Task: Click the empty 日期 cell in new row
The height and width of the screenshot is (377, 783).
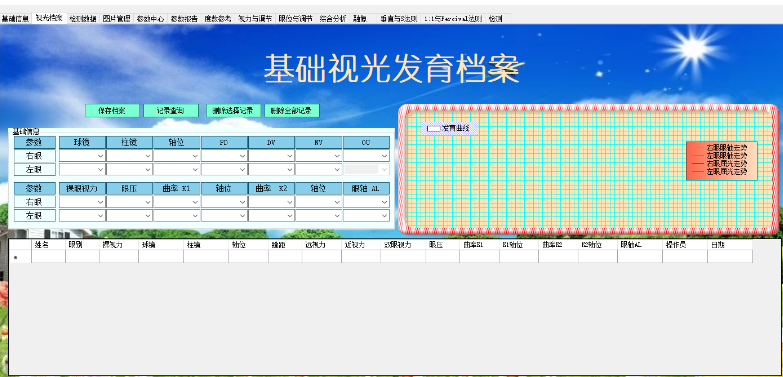Action: click(x=730, y=257)
